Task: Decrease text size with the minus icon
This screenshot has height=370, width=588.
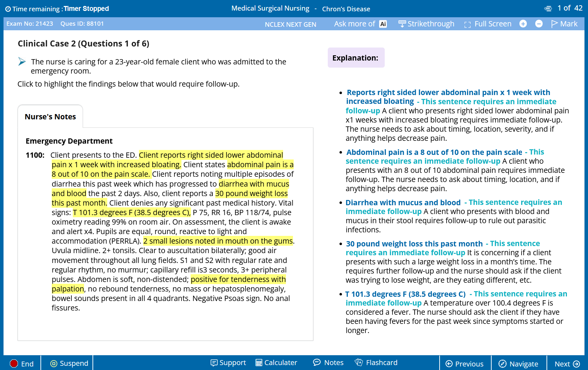Action: (x=539, y=24)
